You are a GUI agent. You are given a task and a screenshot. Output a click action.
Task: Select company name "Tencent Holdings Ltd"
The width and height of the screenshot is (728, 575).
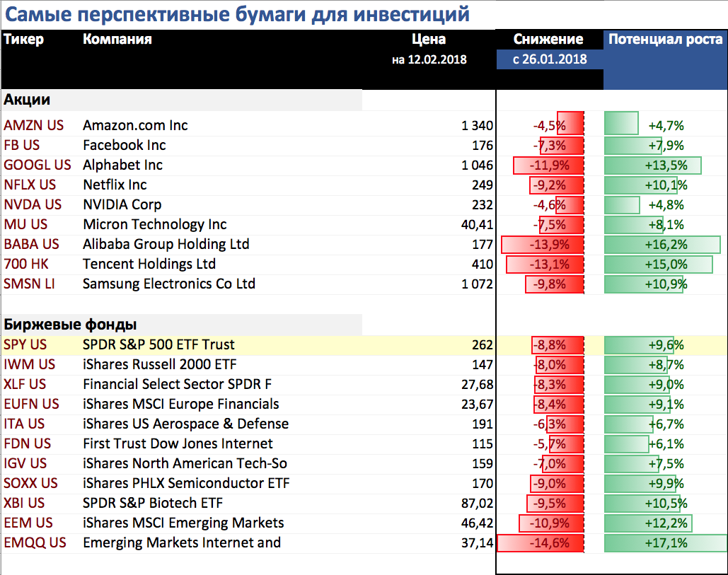(x=149, y=264)
